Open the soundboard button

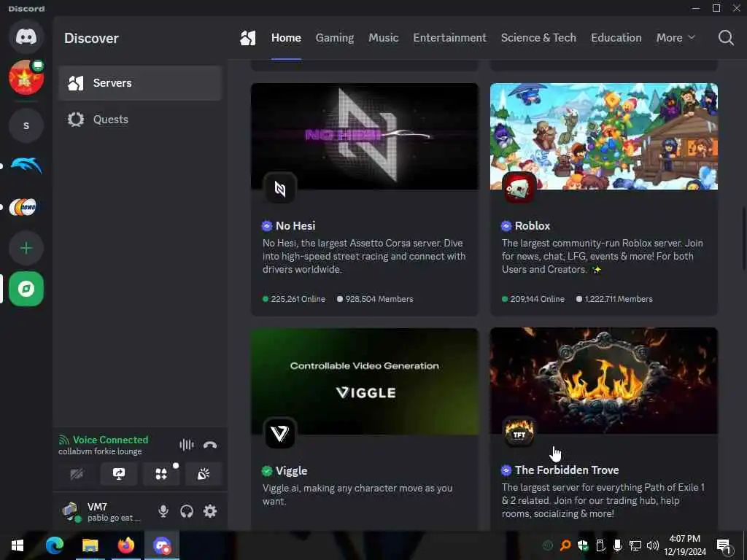click(x=204, y=474)
